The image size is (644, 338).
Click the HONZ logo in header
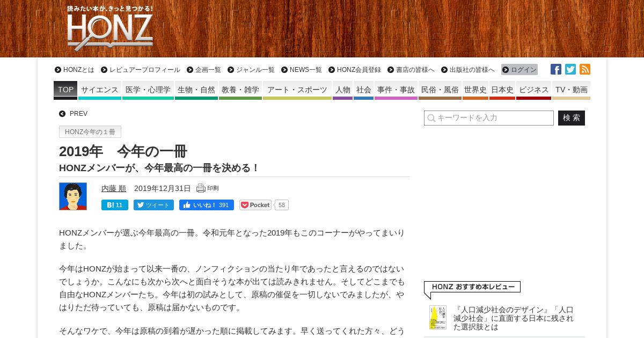(x=110, y=28)
